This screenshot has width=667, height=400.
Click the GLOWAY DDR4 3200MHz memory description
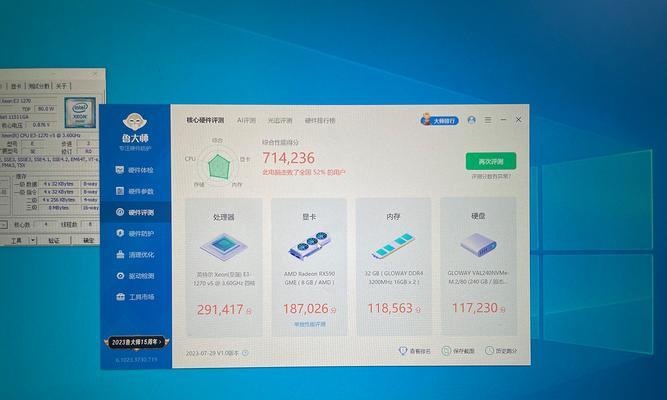point(393,277)
